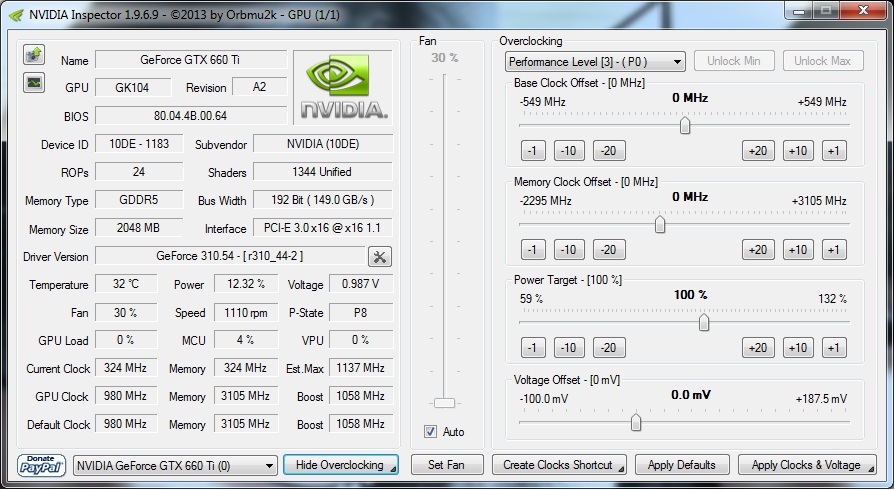Decrease Base Clock Offset by 1
The image size is (895, 490).
[x=533, y=151]
